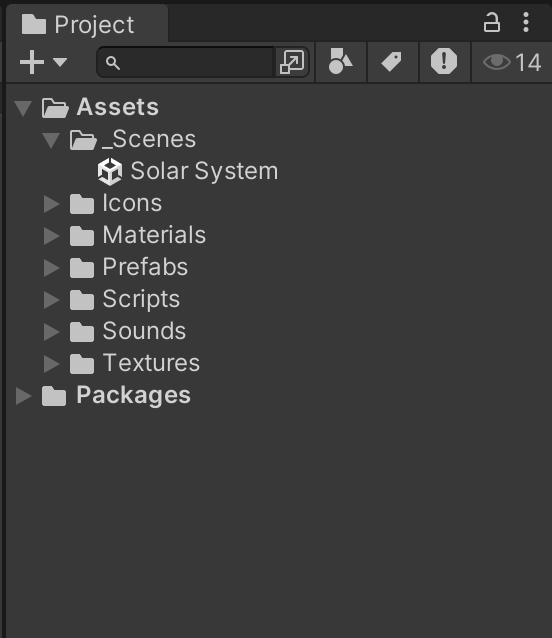Viewport: 552px width, 638px height.
Task: Open the three-dot panel options menu
Action: pyautogui.click(x=526, y=22)
